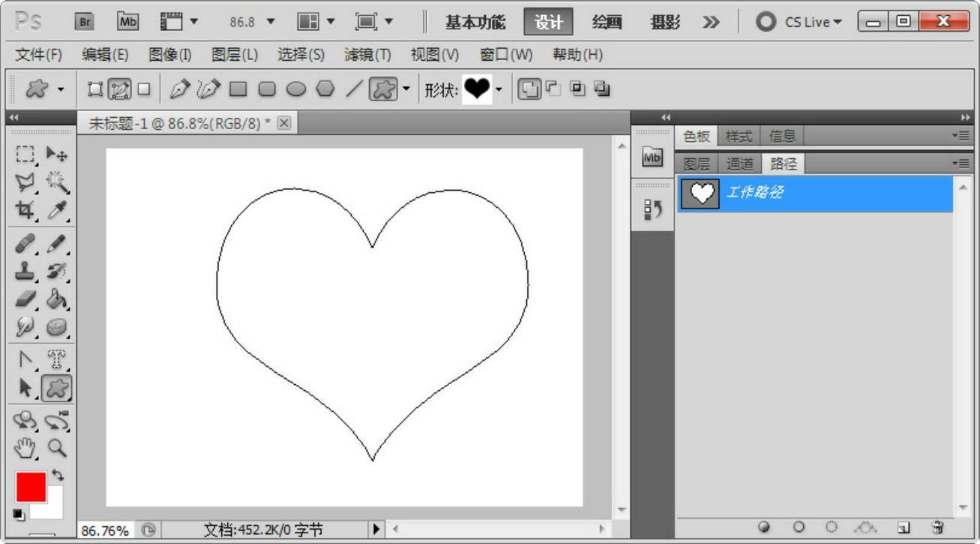980x544 pixels.
Task: Load path as selection in Paths panel
Action: (x=831, y=527)
